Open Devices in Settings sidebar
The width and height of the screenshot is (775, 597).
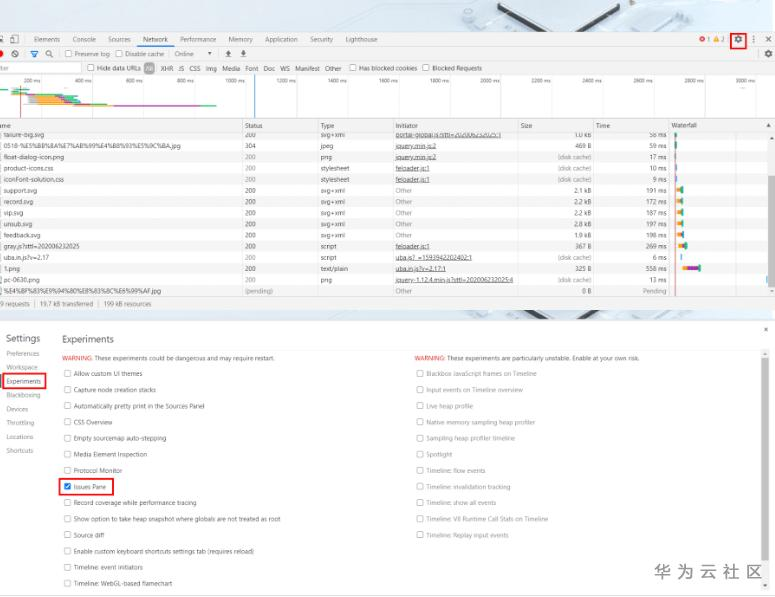pos(17,409)
